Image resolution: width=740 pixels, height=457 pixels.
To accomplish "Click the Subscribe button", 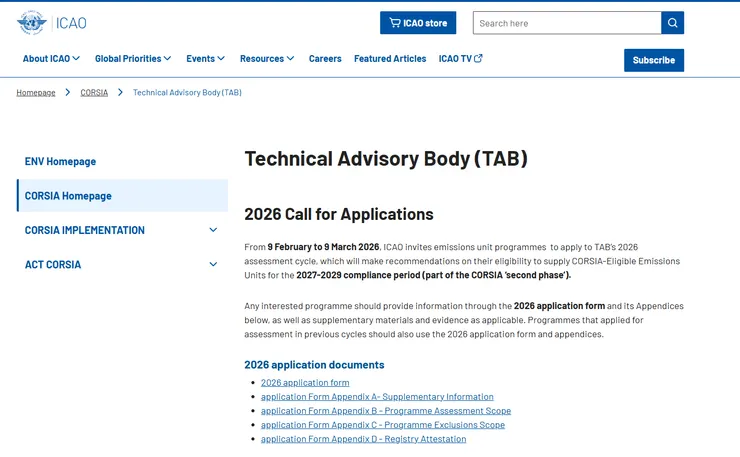I will click(654, 60).
